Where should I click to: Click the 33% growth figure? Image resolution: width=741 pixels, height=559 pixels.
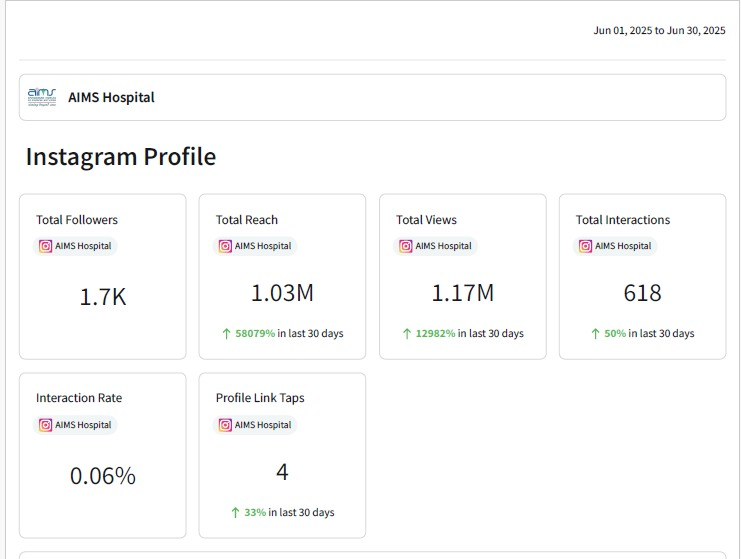[x=255, y=513]
